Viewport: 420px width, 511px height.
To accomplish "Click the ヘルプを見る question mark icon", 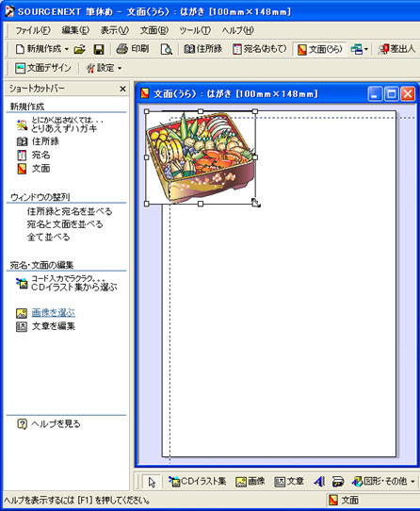I will pyautogui.click(x=22, y=424).
